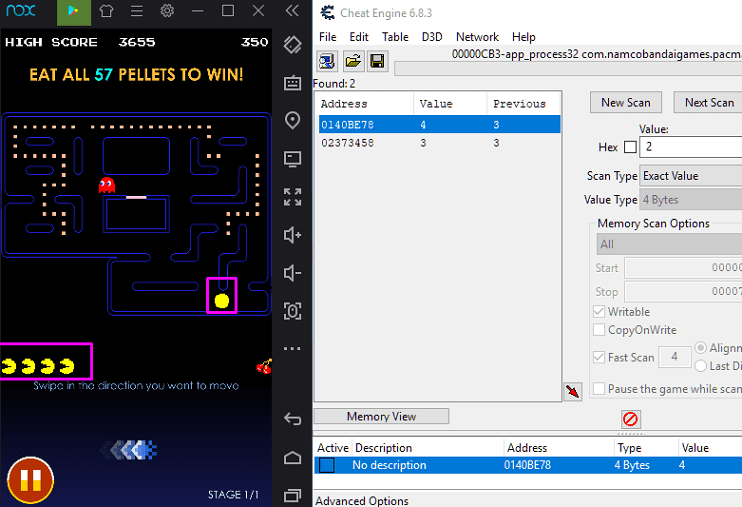The width and height of the screenshot is (742, 507).
Task: Toggle the Fast Scan checkbox
Action: coord(599,357)
